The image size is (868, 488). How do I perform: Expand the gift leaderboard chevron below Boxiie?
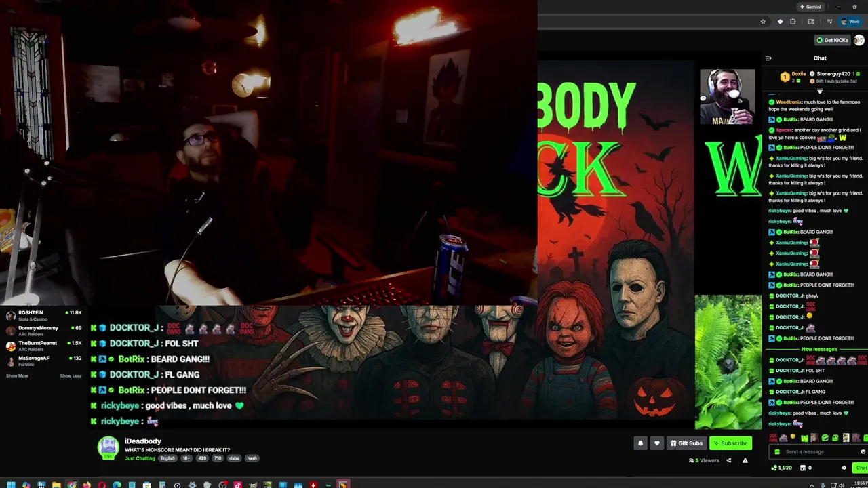coord(820,91)
